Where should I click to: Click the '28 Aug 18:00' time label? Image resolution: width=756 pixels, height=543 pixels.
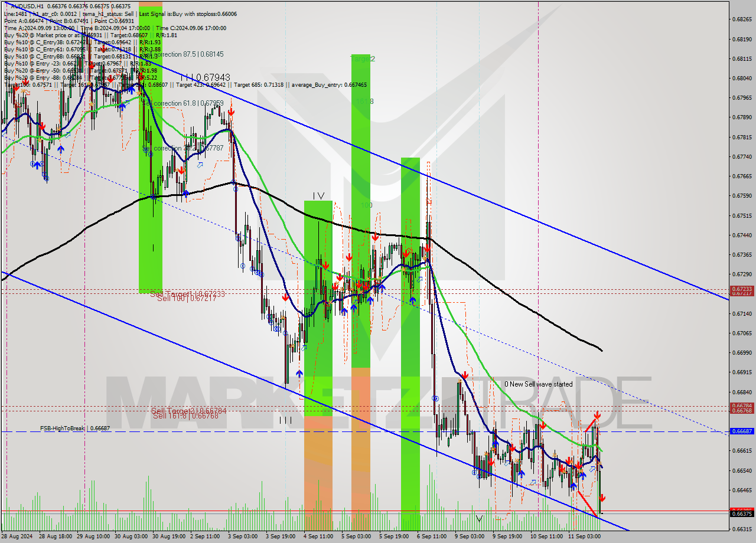[x=56, y=537]
